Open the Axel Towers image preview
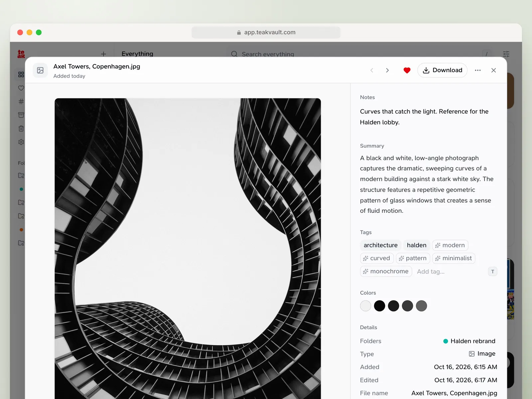This screenshot has height=399, width=532. [188, 248]
